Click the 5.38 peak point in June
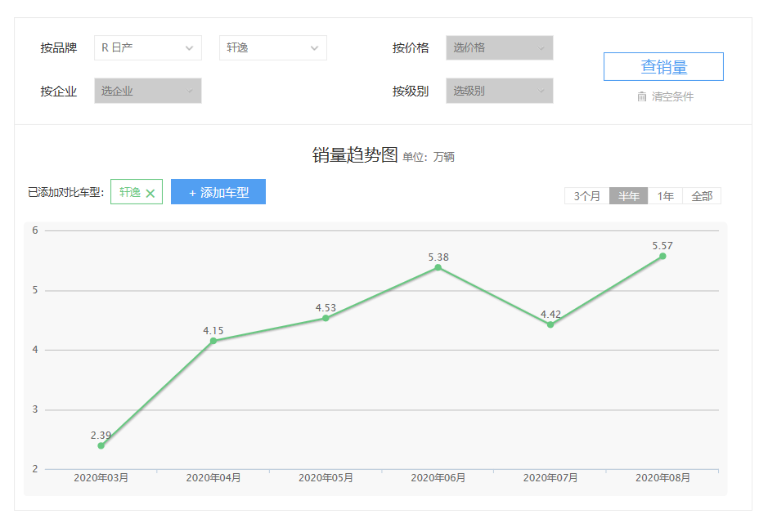Image resolution: width=777 pixels, height=532 pixels. tap(438, 267)
